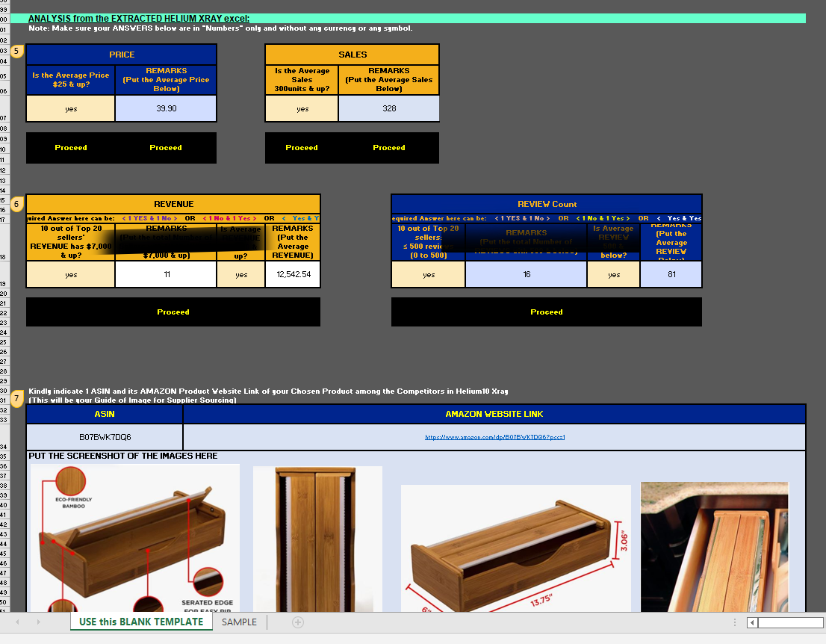This screenshot has height=644, width=826.
Task: Click the horizontal scrollbar left arrow
Action: pos(752,623)
